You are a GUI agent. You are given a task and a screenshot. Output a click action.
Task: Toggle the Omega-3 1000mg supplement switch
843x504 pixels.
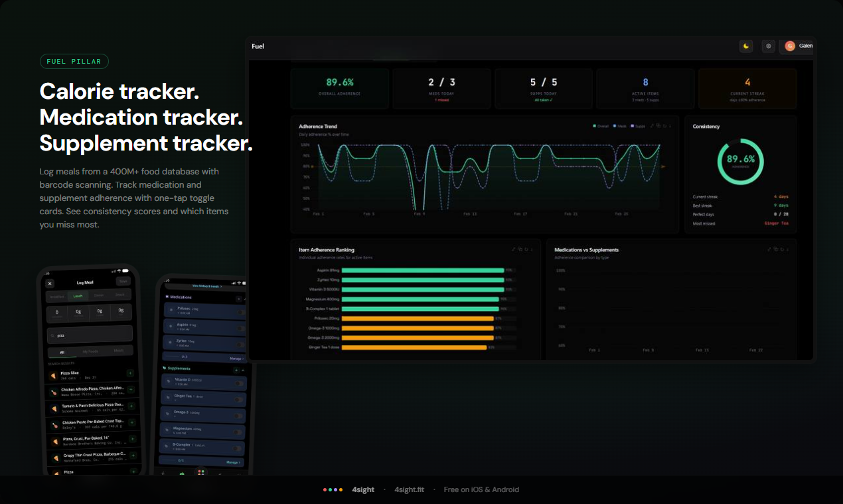[x=238, y=416]
